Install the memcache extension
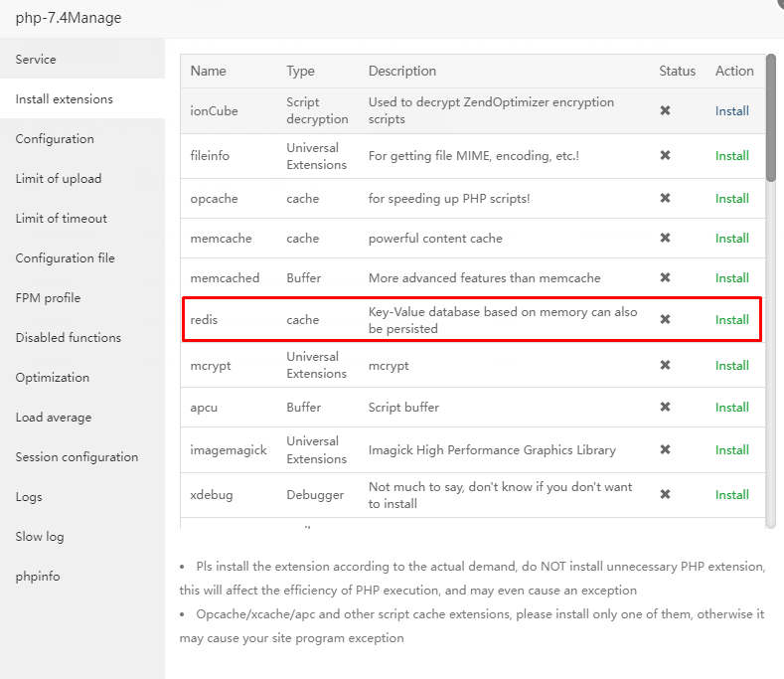 (x=732, y=238)
